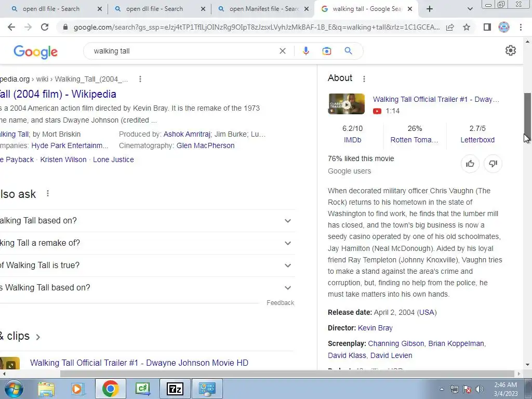Image resolution: width=532 pixels, height=399 pixels.
Task: Show hidden tray icons arrow
Action: pos(442,389)
